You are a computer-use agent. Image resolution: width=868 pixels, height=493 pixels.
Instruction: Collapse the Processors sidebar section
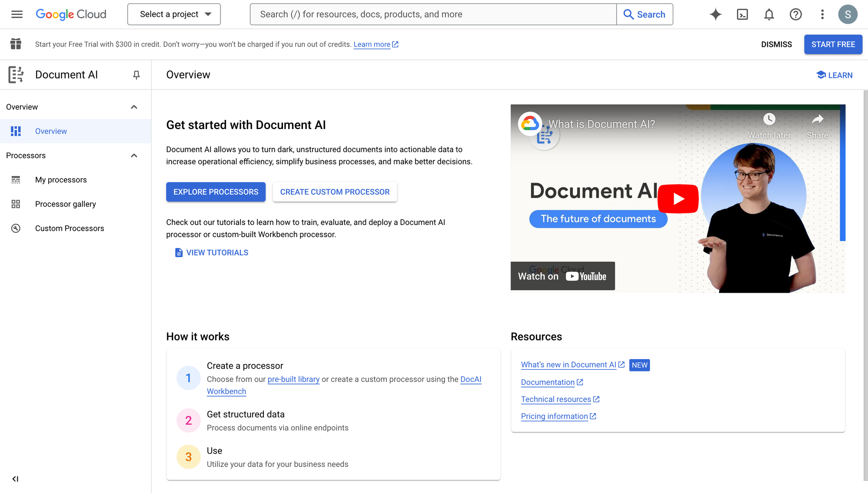click(134, 156)
